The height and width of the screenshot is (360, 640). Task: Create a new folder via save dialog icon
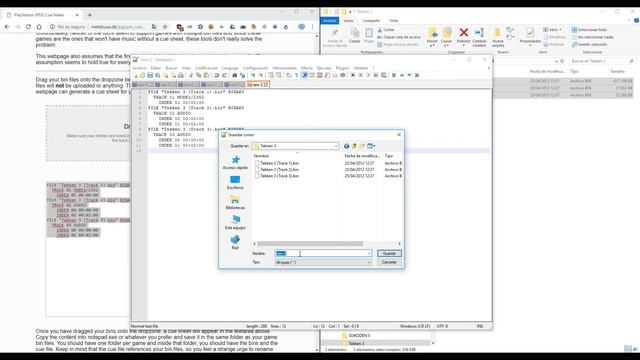[x=362, y=146]
